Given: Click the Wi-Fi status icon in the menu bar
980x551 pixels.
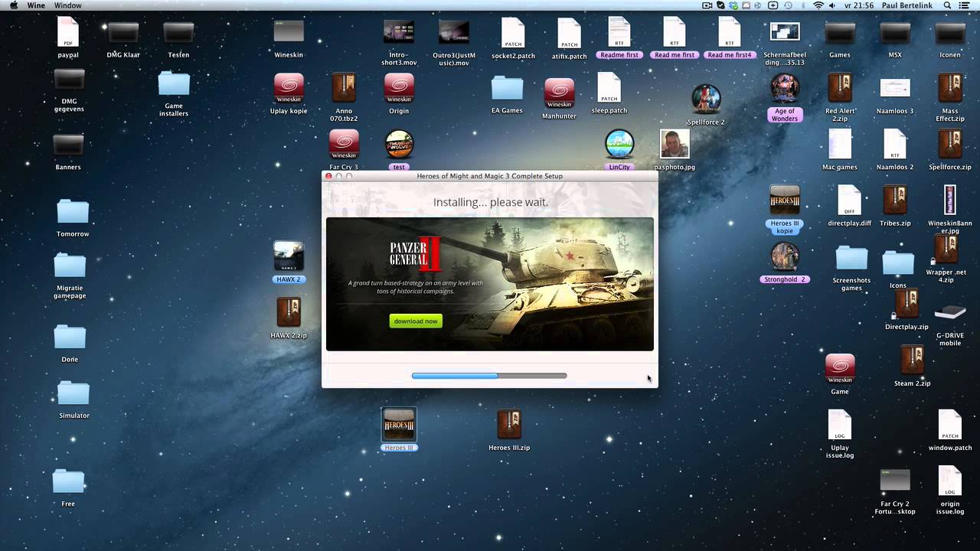Looking at the screenshot, I should [818, 5].
